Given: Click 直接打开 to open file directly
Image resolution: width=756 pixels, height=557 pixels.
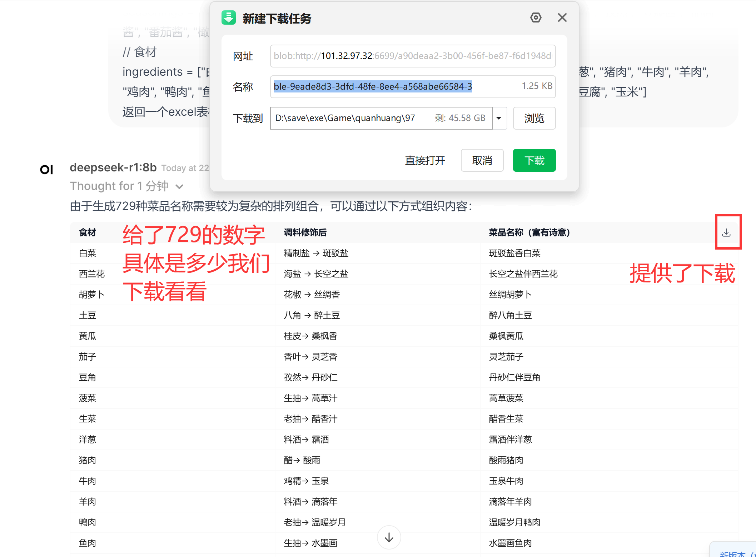Looking at the screenshot, I should click(425, 160).
